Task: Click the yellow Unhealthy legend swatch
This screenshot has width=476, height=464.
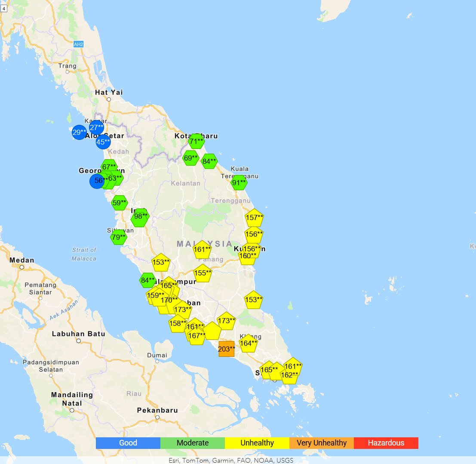Action: pyautogui.click(x=257, y=443)
